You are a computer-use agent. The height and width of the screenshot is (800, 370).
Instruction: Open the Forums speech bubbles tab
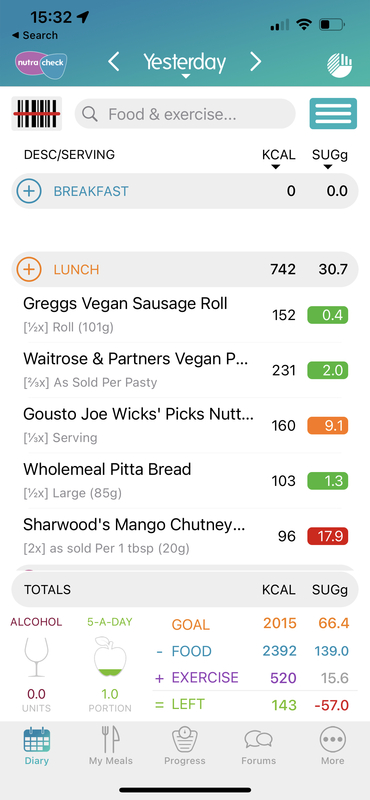(259, 746)
